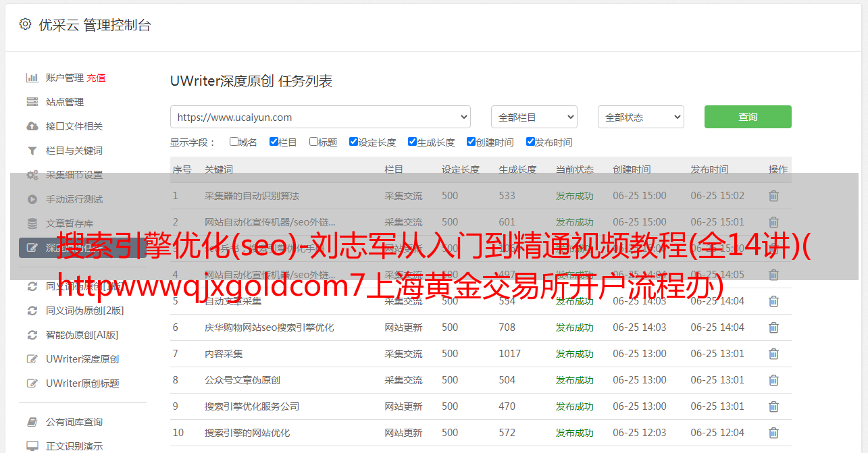The height and width of the screenshot is (453, 868).
Task: Click the gears icon for 采集细节设置
Action: [x=32, y=175]
